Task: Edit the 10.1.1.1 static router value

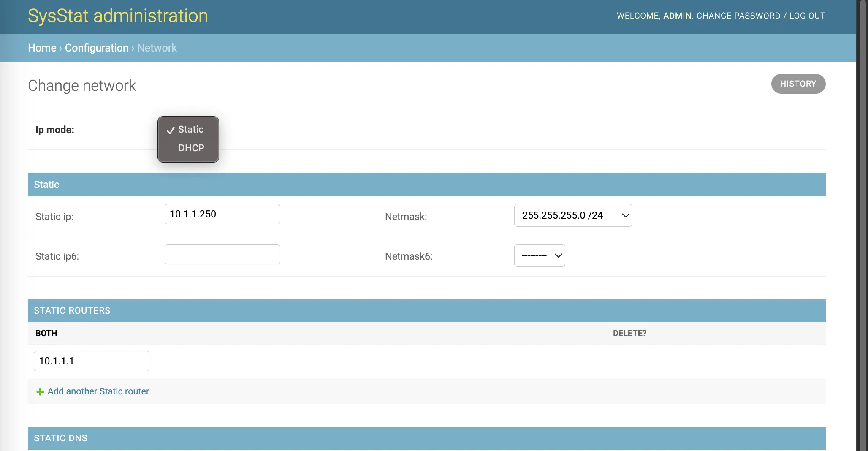Action: click(x=91, y=361)
